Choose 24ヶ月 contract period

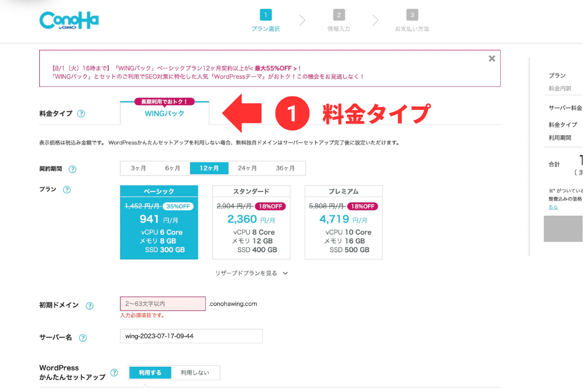(247, 169)
